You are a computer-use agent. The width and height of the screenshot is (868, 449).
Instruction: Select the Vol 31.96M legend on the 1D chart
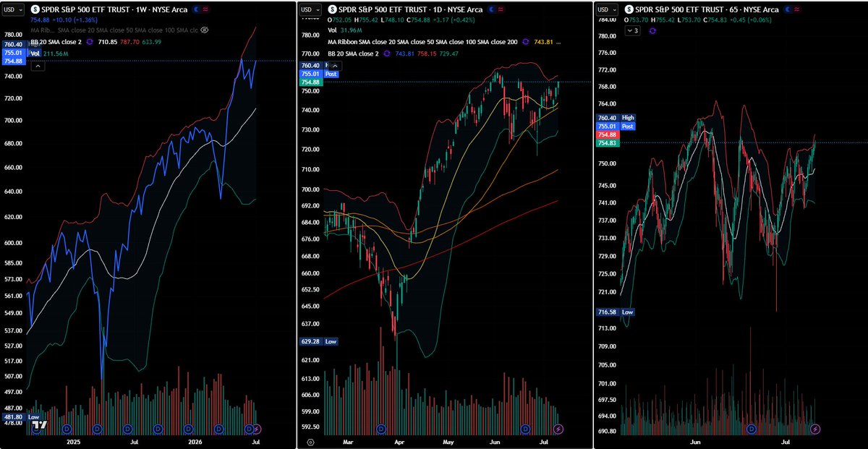345,30
